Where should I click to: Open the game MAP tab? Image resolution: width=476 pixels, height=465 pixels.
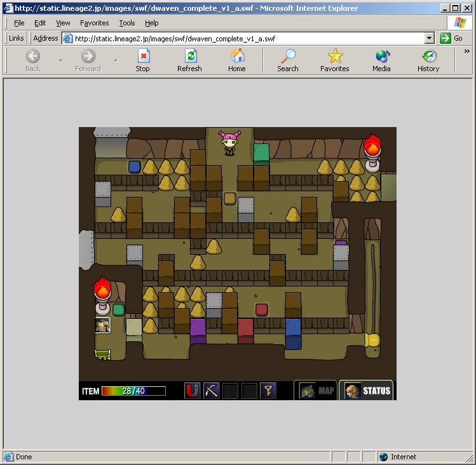click(x=315, y=390)
